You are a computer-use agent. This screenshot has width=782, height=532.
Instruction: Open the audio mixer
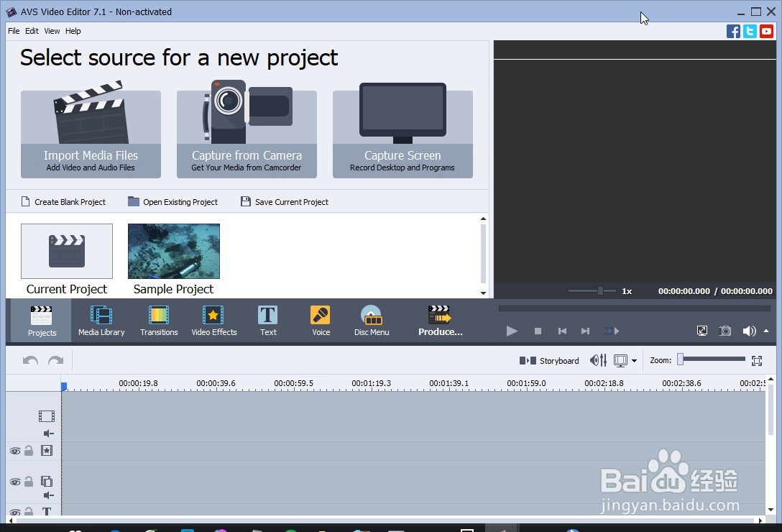click(598, 360)
